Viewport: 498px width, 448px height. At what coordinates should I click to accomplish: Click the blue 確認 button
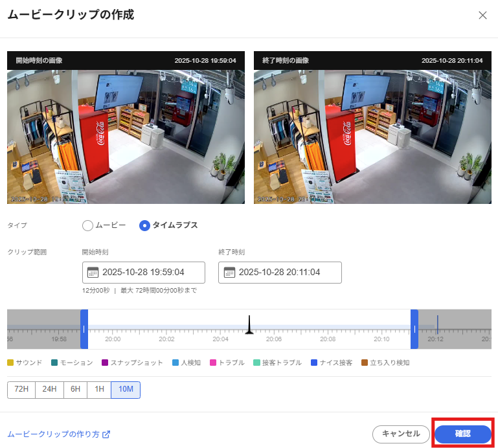tap(463, 434)
